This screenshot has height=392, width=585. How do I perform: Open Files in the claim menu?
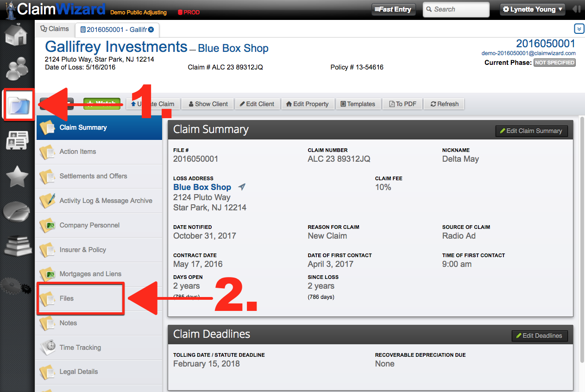tap(66, 298)
